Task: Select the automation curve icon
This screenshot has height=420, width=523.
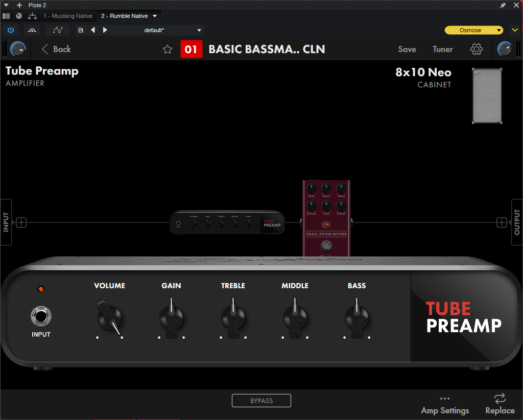Action: [57, 30]
